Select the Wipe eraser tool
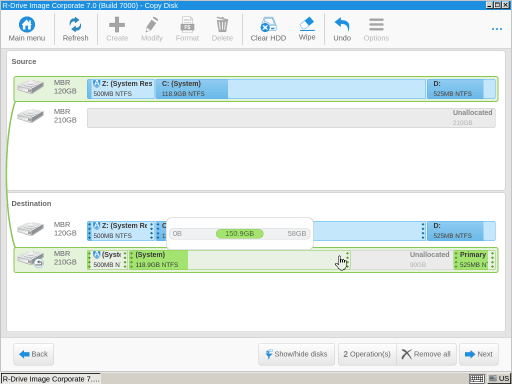This screenshot has height=384, width=512. pos(307,29)
